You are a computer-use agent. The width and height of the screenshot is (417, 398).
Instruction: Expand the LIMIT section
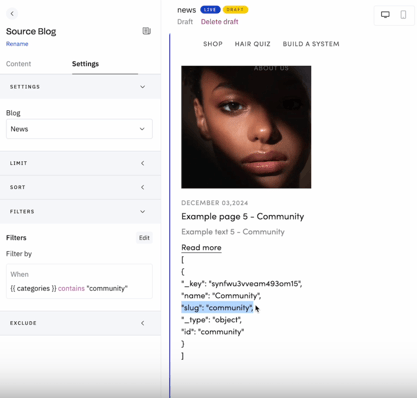(x=80, y=163)
